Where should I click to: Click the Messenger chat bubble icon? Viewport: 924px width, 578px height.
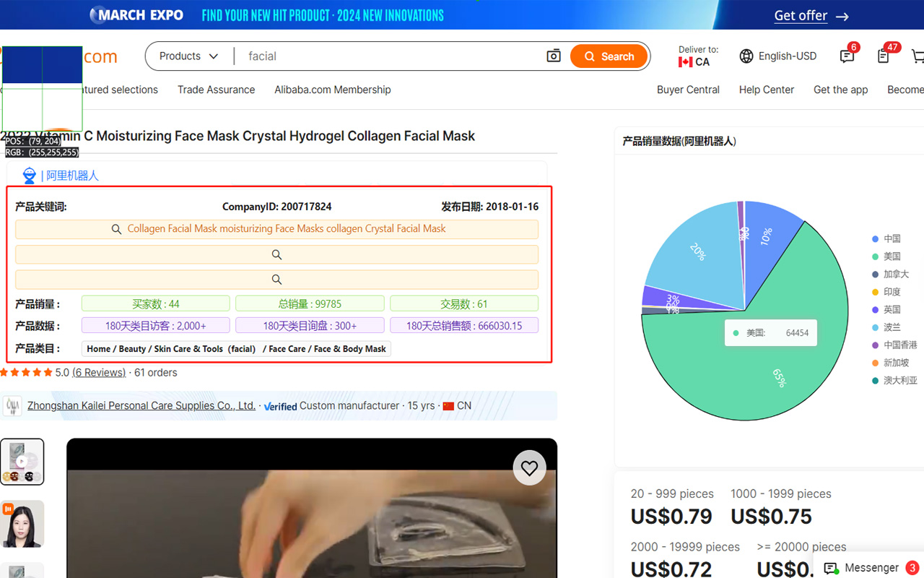[831, 568]
